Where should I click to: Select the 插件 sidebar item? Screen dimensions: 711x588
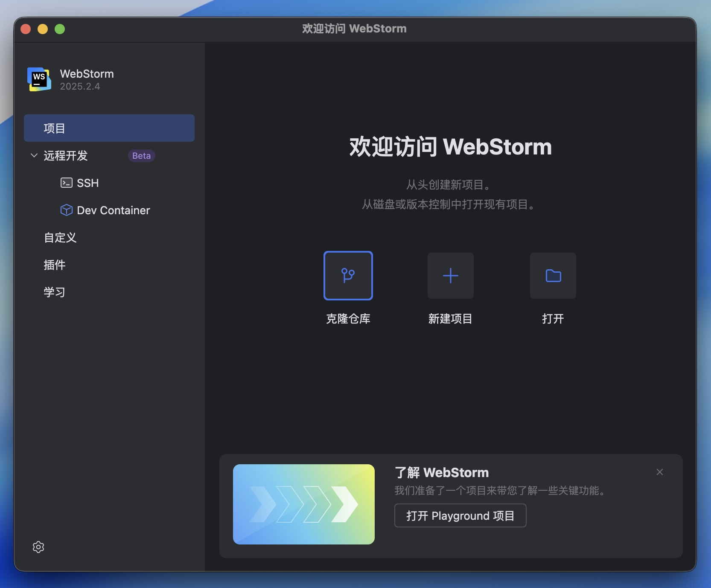[54, 265]
